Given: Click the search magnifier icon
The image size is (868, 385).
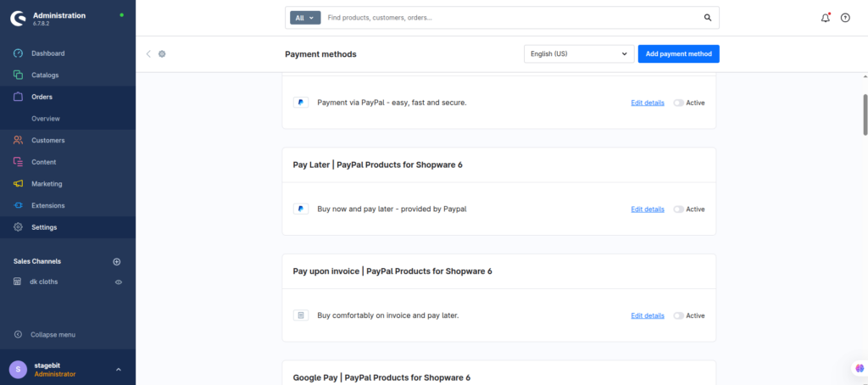Looking at the screenshot, I should pos(708,18).
